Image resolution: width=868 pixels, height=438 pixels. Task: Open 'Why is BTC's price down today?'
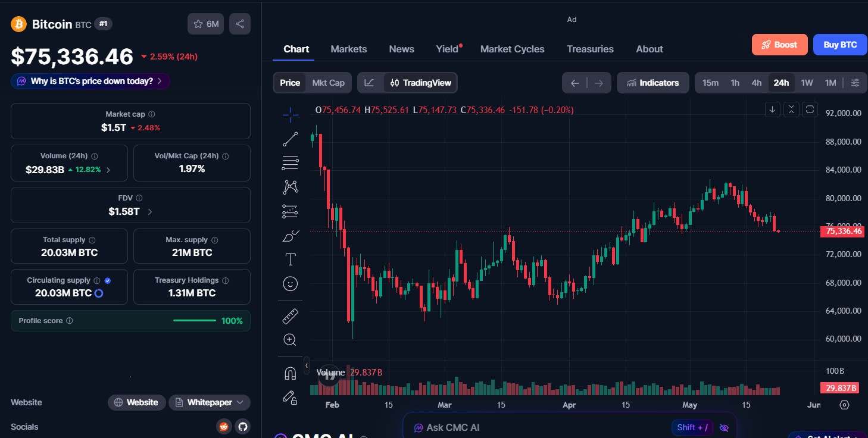click(90, 81)
